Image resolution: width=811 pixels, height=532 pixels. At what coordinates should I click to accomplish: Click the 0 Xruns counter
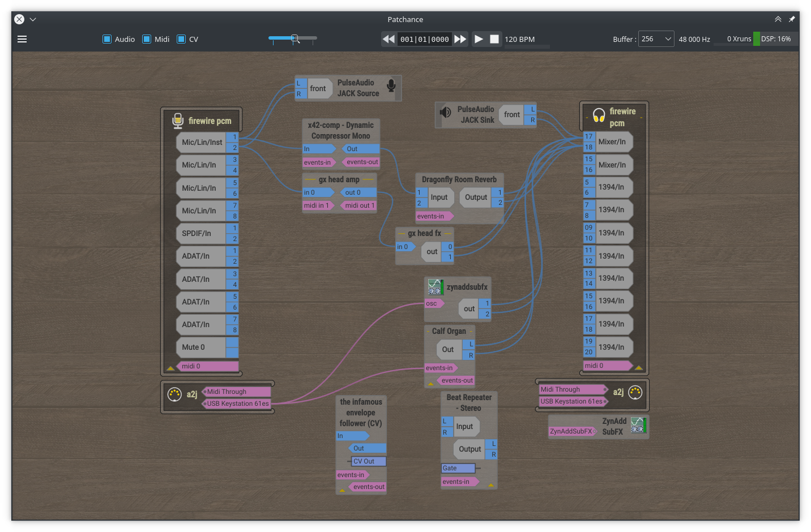coord(739,39)
